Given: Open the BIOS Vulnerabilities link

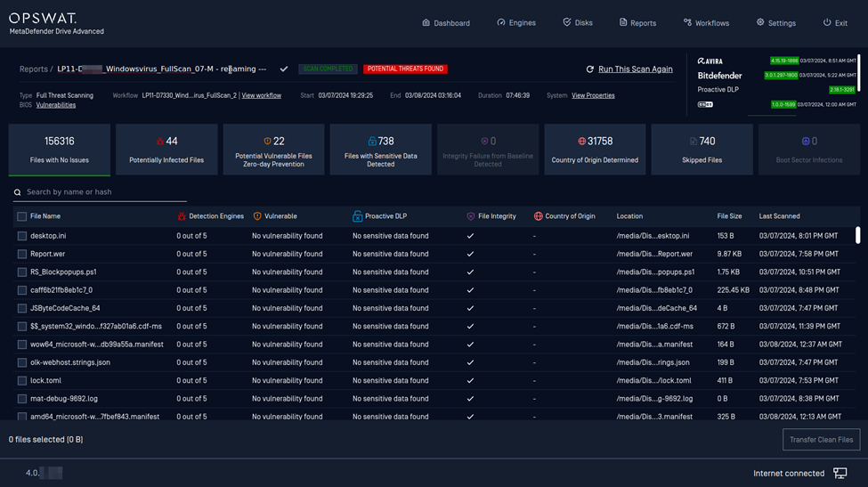Looking at the screenshot, I should coord(56,105).
